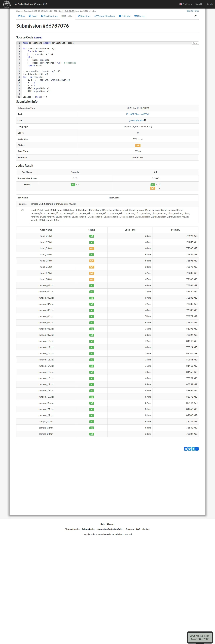The height and width of the screenshot is (644, 215).
Task: Open the English language dropdown
Action: pyautogui.click(x=186, y=4)
